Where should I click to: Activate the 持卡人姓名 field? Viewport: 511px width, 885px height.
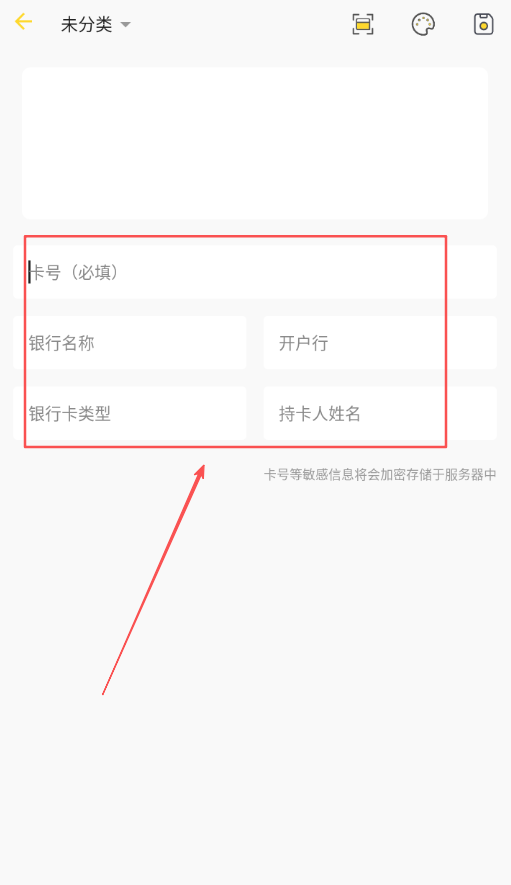380,413
